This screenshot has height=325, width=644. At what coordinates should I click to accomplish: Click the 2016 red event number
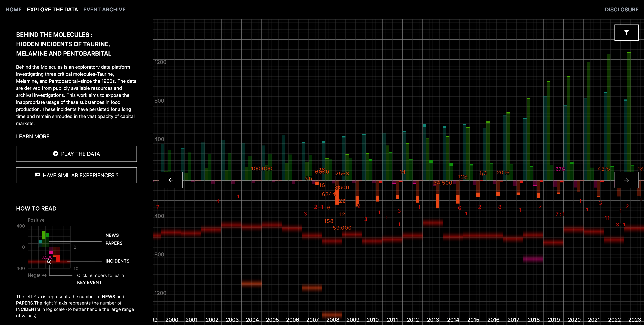[503, 173]
